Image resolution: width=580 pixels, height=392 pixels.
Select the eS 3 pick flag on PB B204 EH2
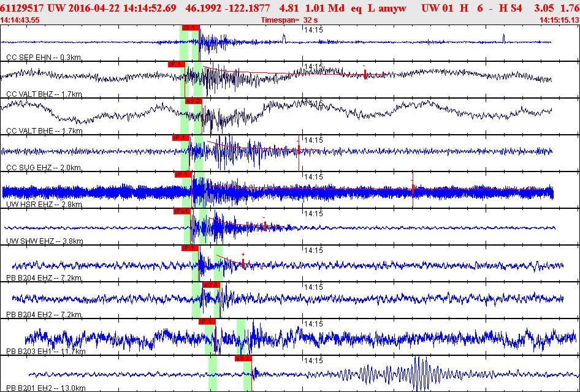tap(211, 284)
